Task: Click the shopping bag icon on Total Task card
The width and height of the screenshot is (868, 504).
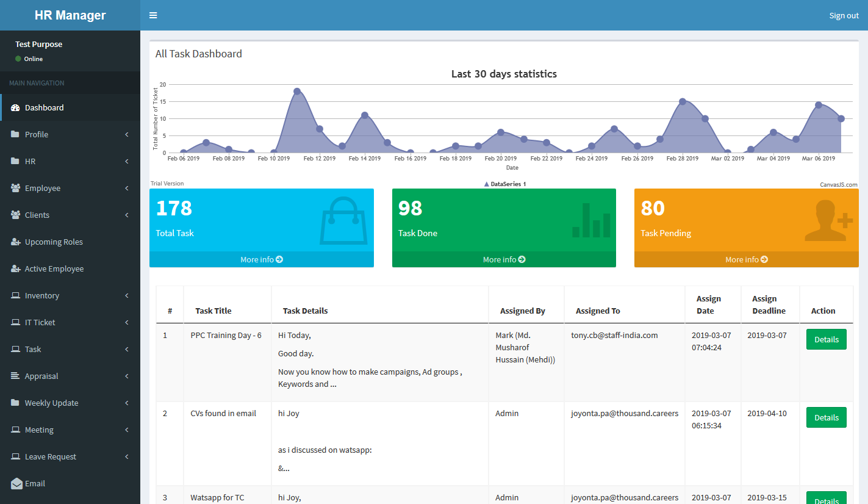Action: click(343, 220)
